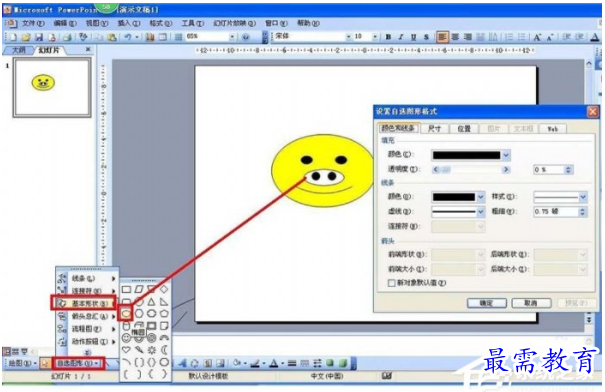The image size is (605, 392).
Task: Click the transparency slider track
Action: coord(471,169)
